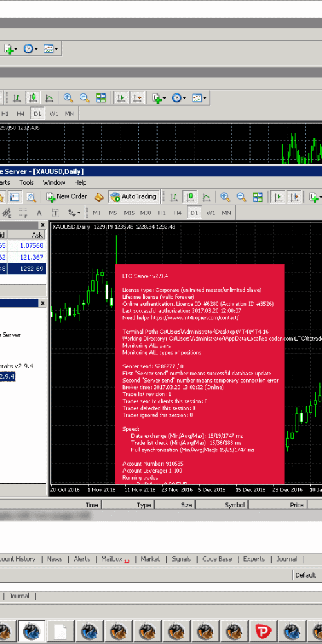The width and height of the screenshot is (322, 644).
Task: Select the text label T icon
Action: [55, 213]
